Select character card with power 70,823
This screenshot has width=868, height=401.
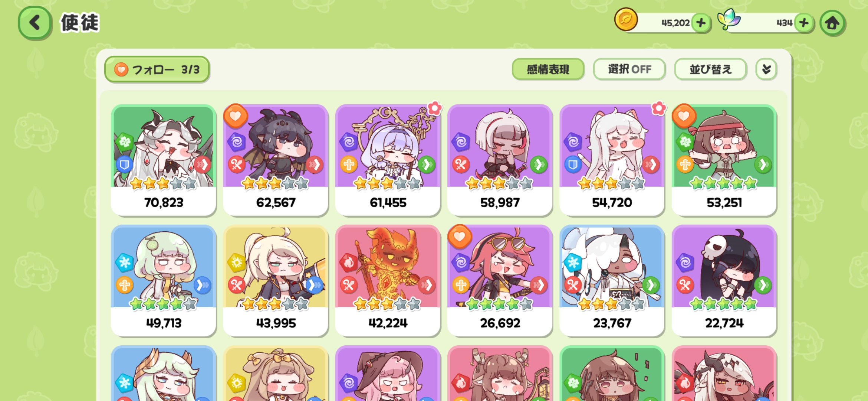pyautogui.click(x=164, y=160)
